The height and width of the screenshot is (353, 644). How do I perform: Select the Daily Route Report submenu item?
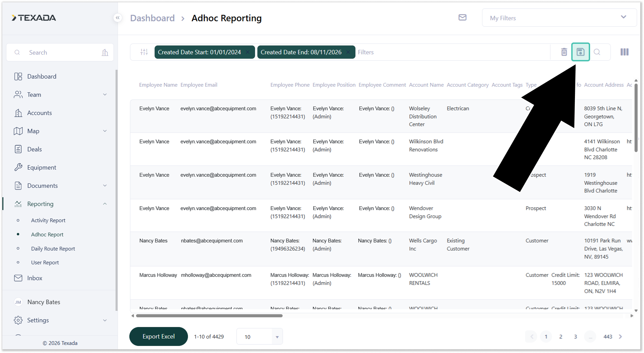[53, 249]
